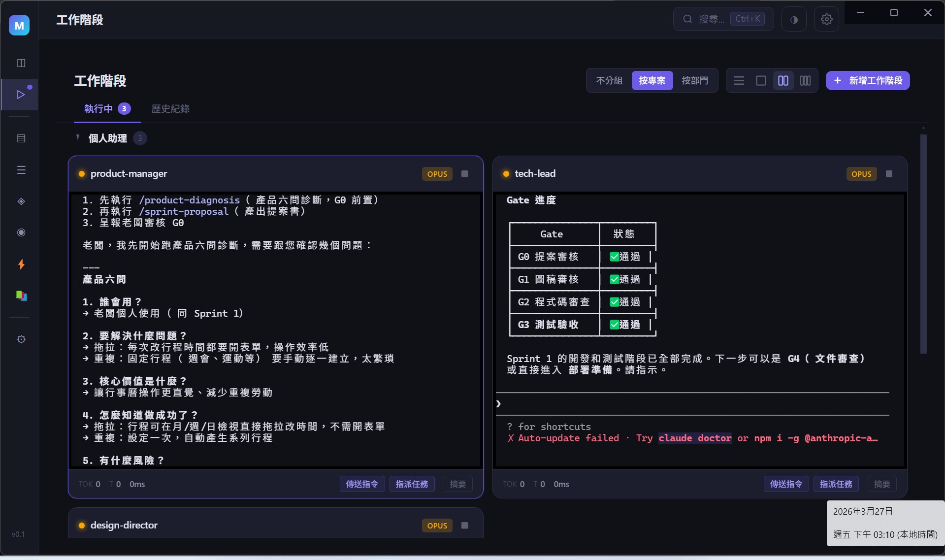Click the claude doctor highlighted text
The width and height of the screenshot is (945, 560).
(x=695, y=438)
